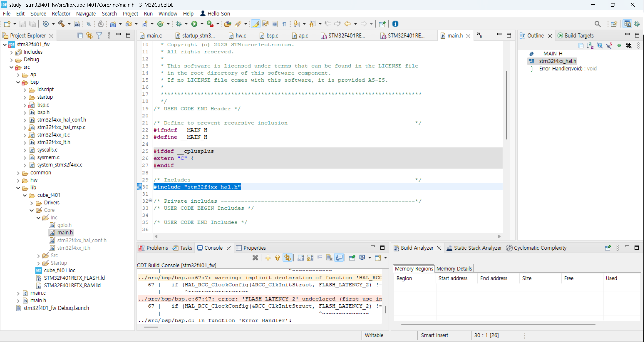Toggle Show Console When Output Changes icon

339,257
